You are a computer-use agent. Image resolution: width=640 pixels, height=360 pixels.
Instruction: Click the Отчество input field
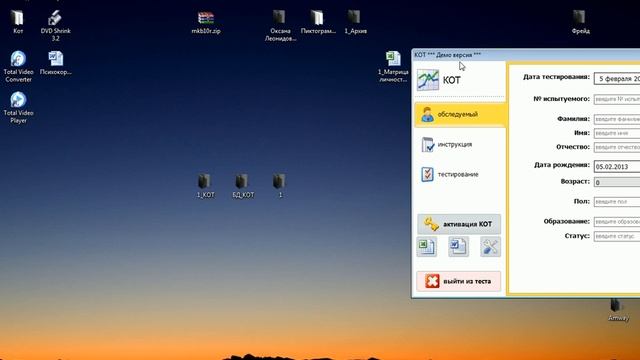(x=617, y=147)
